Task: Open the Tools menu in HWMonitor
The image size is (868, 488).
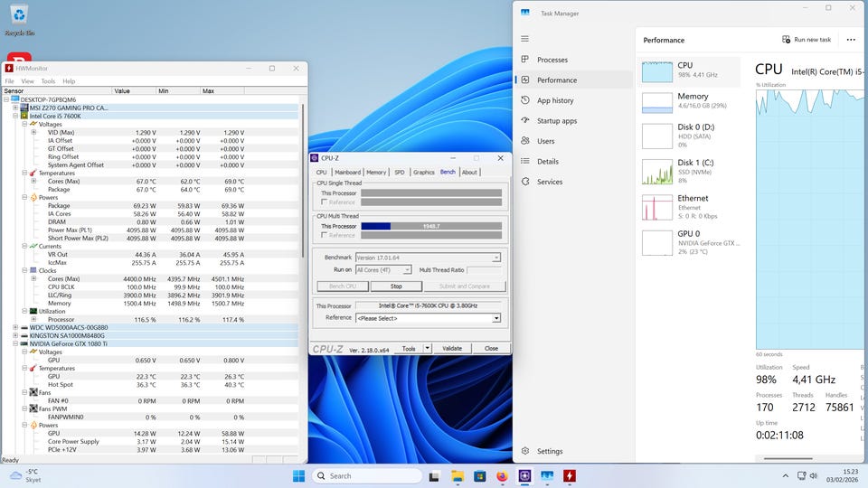Action: 48,81
